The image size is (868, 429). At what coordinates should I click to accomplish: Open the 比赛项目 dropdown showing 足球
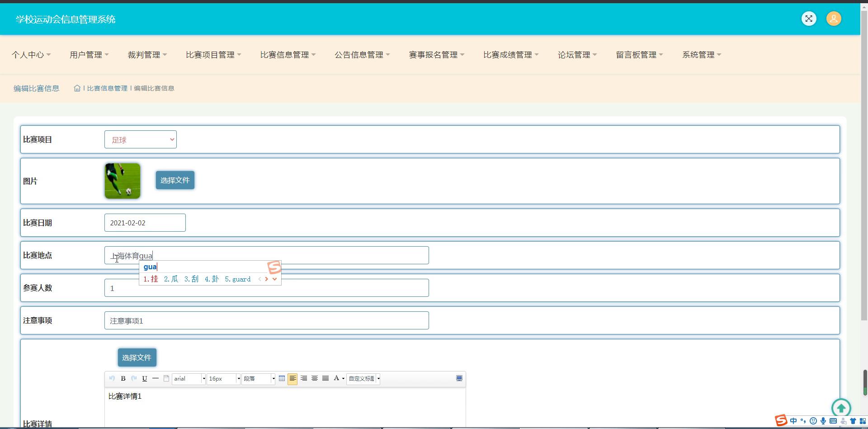(141, 139)
